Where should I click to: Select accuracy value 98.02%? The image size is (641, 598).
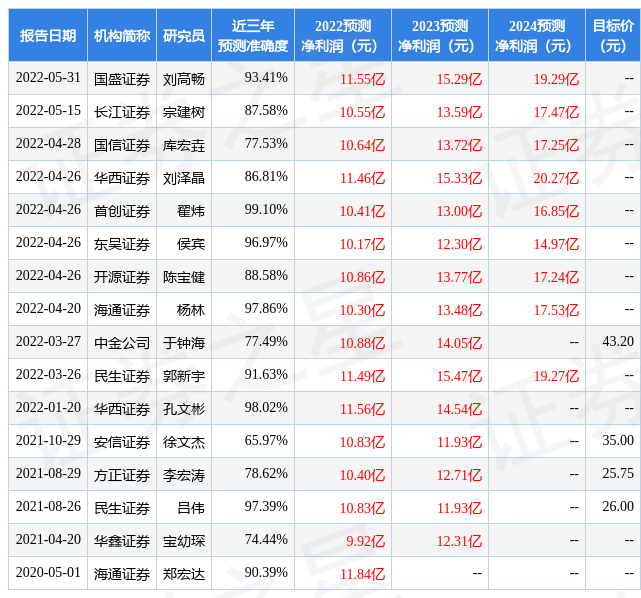[266, 408]
